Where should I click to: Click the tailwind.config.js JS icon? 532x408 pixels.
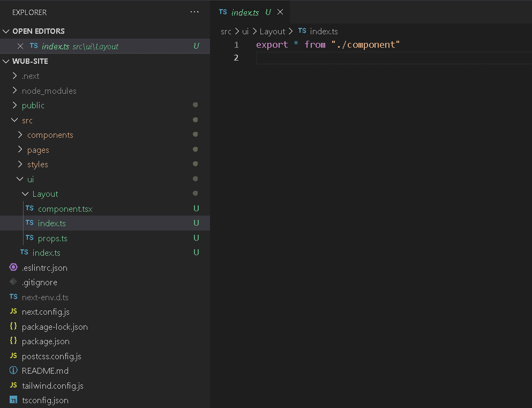[x=13, y=385]
